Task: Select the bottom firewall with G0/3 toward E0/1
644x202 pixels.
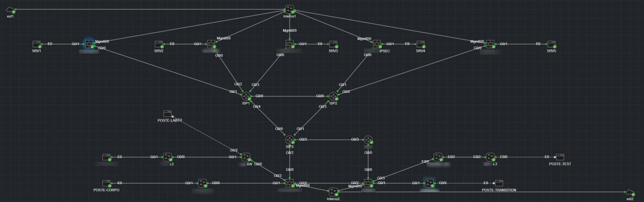Action: pyautogui.click(x=368, y=183)
